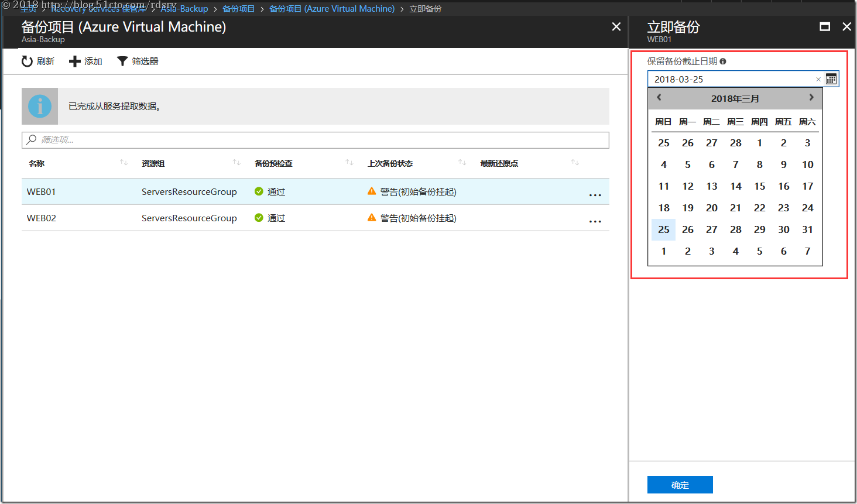Open the calendar picker icon

[831, 79]
